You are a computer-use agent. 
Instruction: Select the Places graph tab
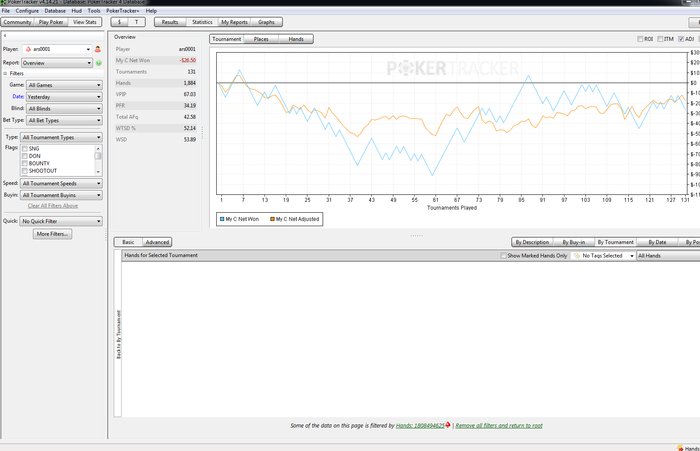(x=261, y=39)
